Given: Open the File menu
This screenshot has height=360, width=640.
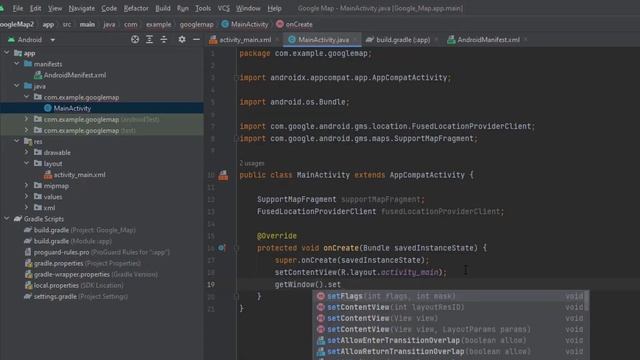Looking at the screenshot, I should (18, 8).
